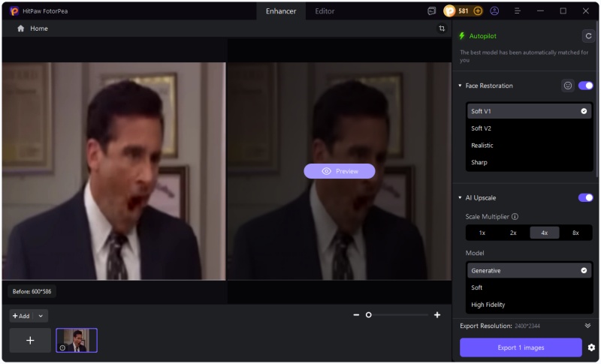Open the dropdown arrow next to Add
Image resolution: width=601 pixels, height=364 pixels.
[41, 316]
